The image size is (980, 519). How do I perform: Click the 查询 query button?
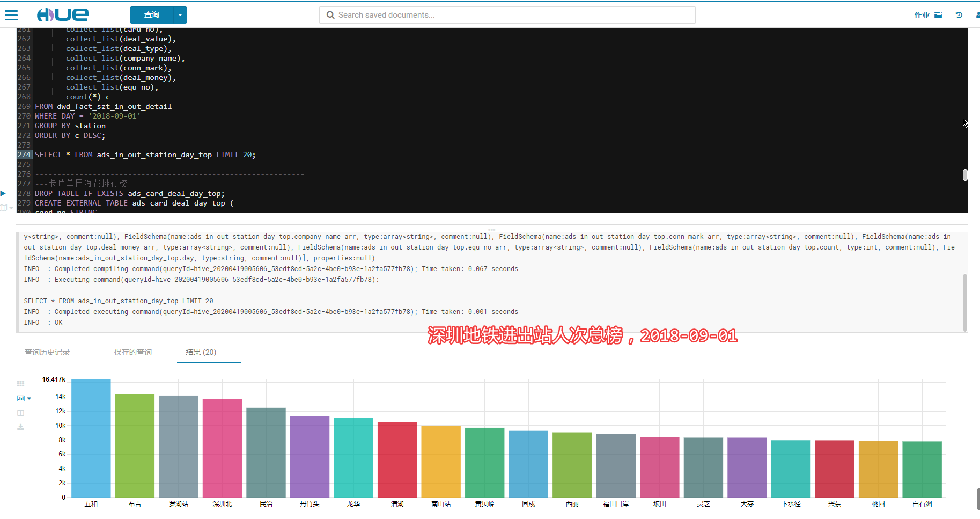coord(152,15)
